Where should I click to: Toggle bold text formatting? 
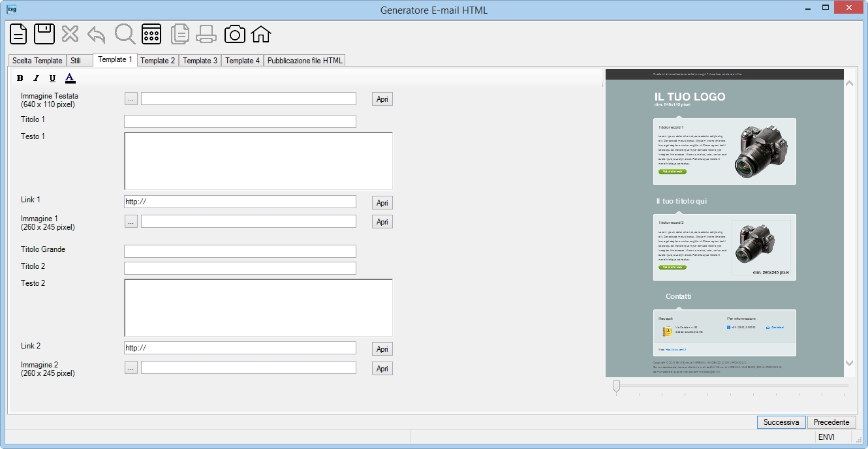coord(20,78)
